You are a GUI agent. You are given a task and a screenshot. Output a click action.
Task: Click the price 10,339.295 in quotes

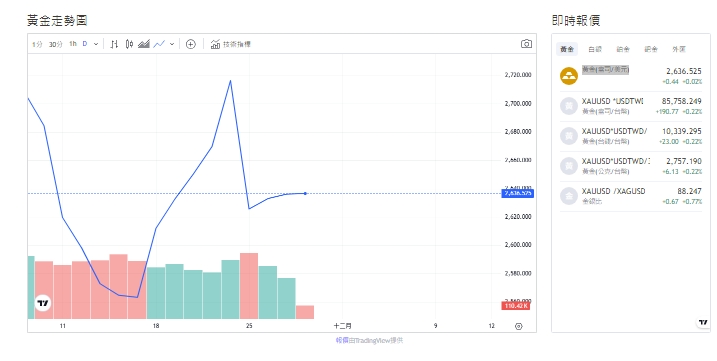click(681, 131)
